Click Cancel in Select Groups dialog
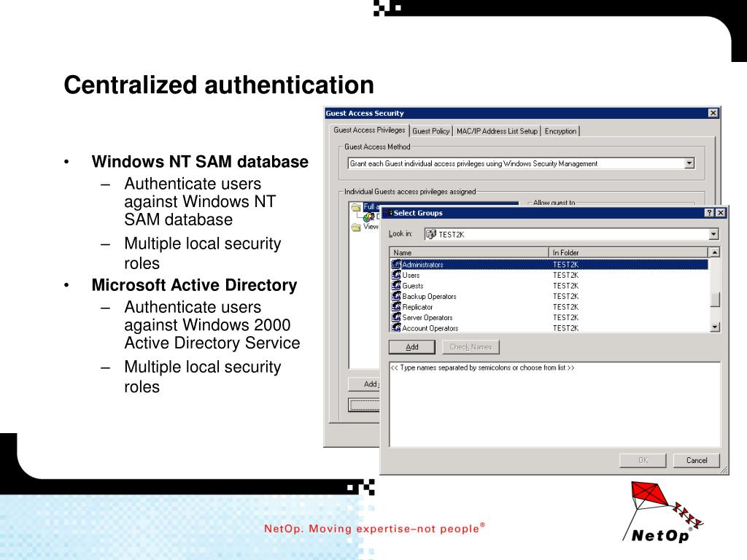The height and width of the screenshot is (560, 747). pos(697,460)
